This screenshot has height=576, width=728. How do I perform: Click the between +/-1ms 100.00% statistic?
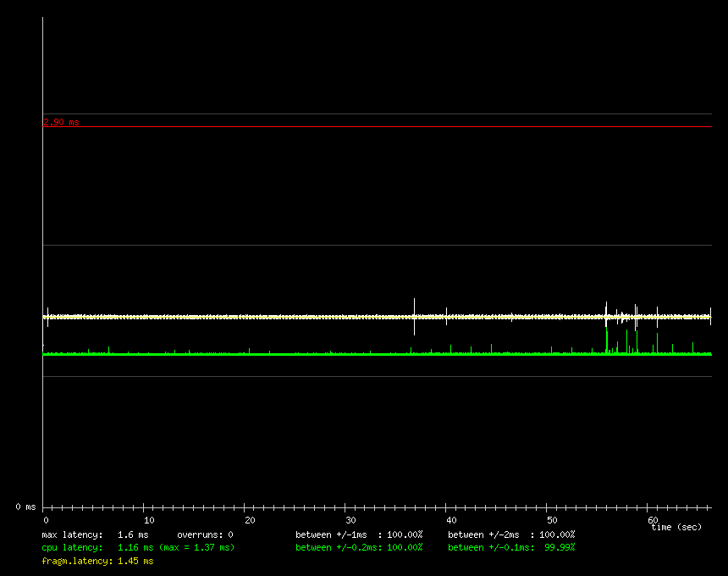click(x=359, y=535)
